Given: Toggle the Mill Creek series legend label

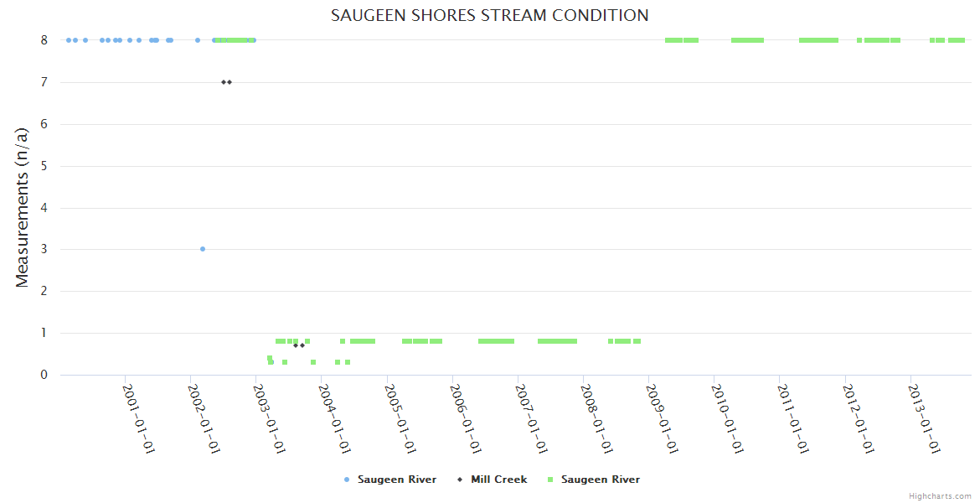Looking at the screenshot, I should point(498,480).
